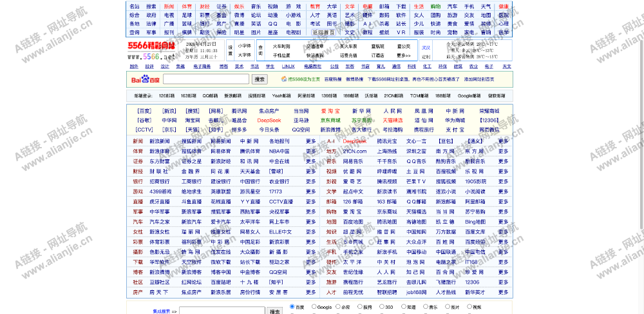The height and width of the screenshot is (314, 644).
Task: Click 搜索 button next to Baidu box
Action: coord(260,79)
